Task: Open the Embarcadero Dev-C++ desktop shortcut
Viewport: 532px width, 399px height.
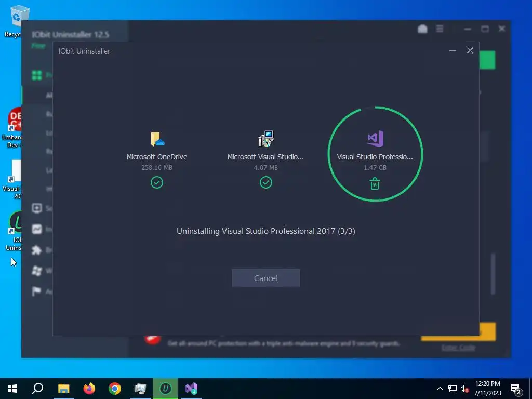Action: [11, 128]
